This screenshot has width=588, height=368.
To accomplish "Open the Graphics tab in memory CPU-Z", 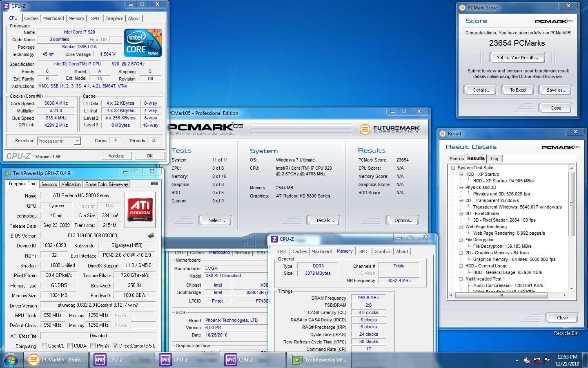I will (x=383, y=251).
